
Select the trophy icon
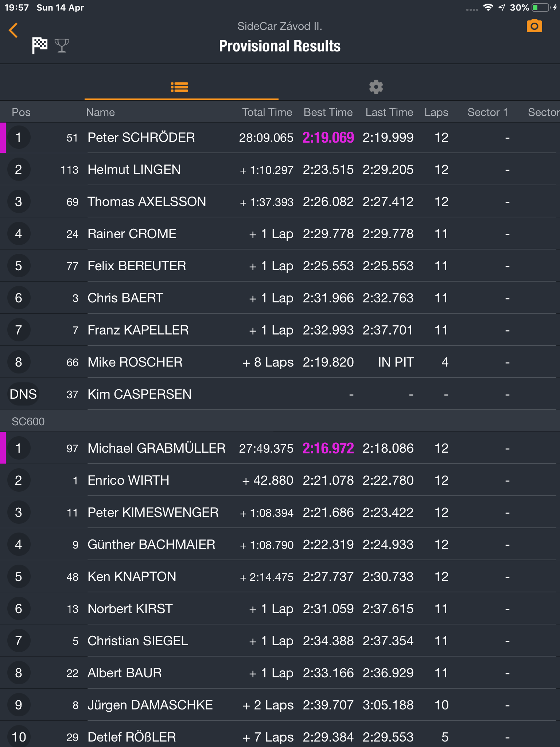pos(62,46)
